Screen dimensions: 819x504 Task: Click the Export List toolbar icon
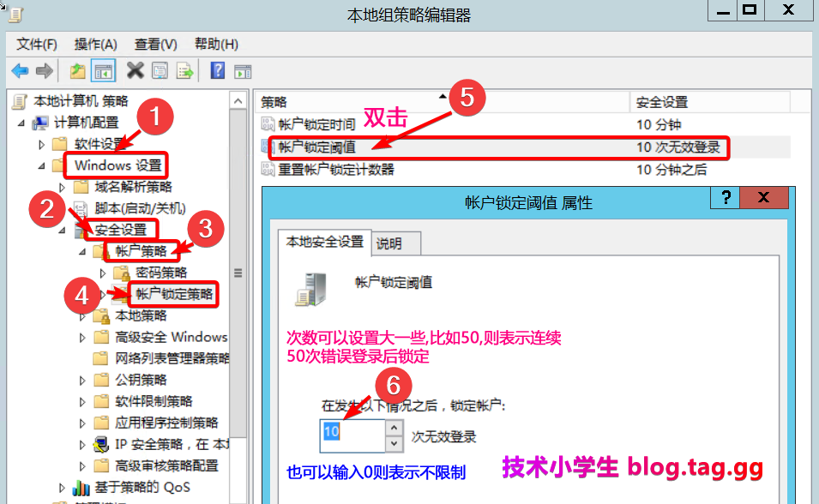point(184,71)
